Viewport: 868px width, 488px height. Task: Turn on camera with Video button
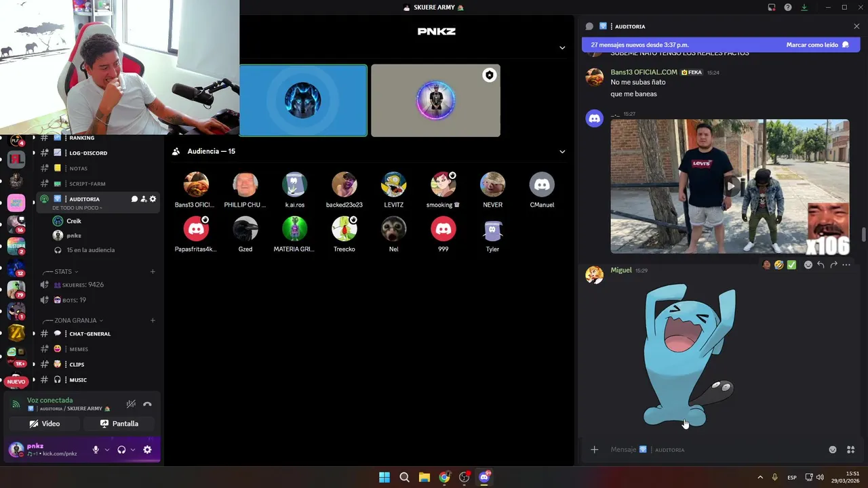[x=44, y=424]
